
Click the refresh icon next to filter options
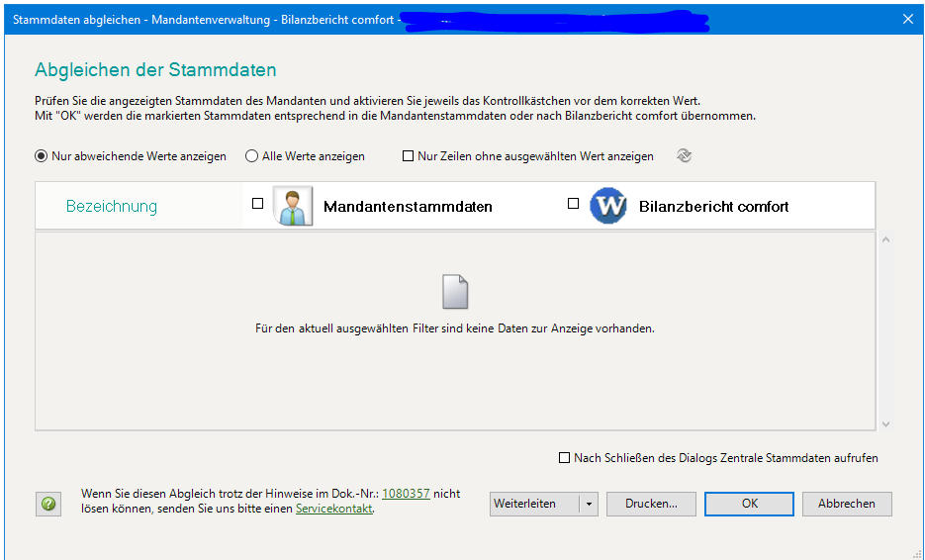point(684,155)
